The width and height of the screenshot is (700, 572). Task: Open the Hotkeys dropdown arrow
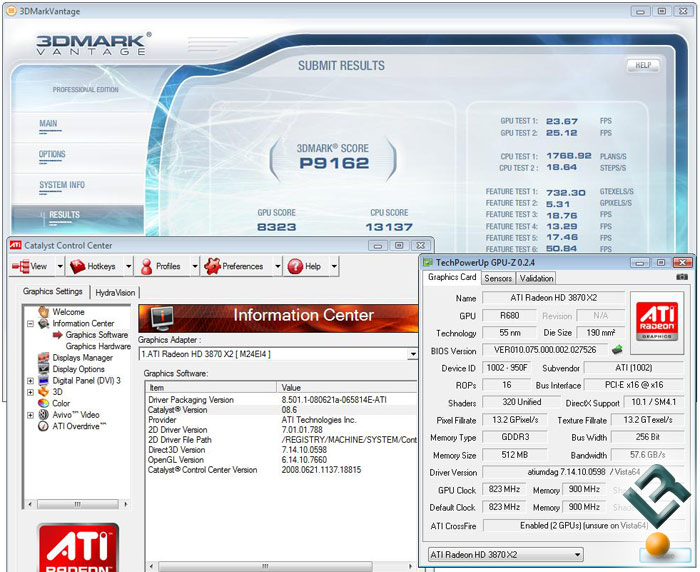pyautogui.click(x=128, y=267)
